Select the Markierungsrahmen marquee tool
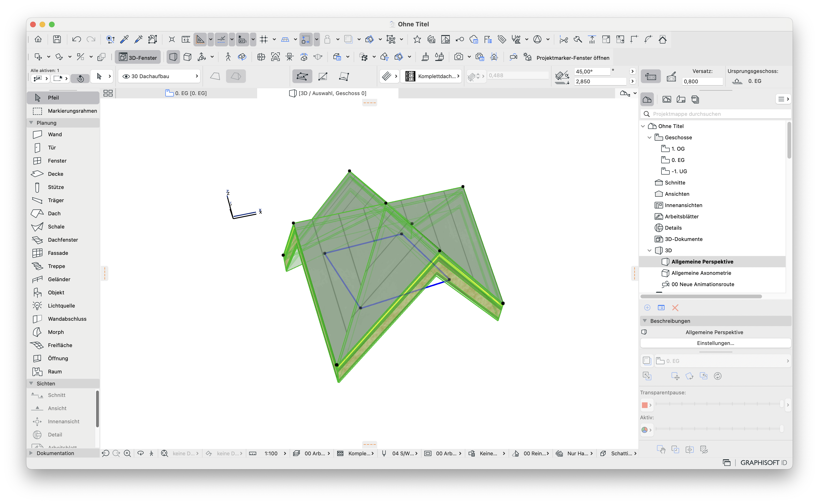Viewport: 819px width, 504px height. coord(63,111)
